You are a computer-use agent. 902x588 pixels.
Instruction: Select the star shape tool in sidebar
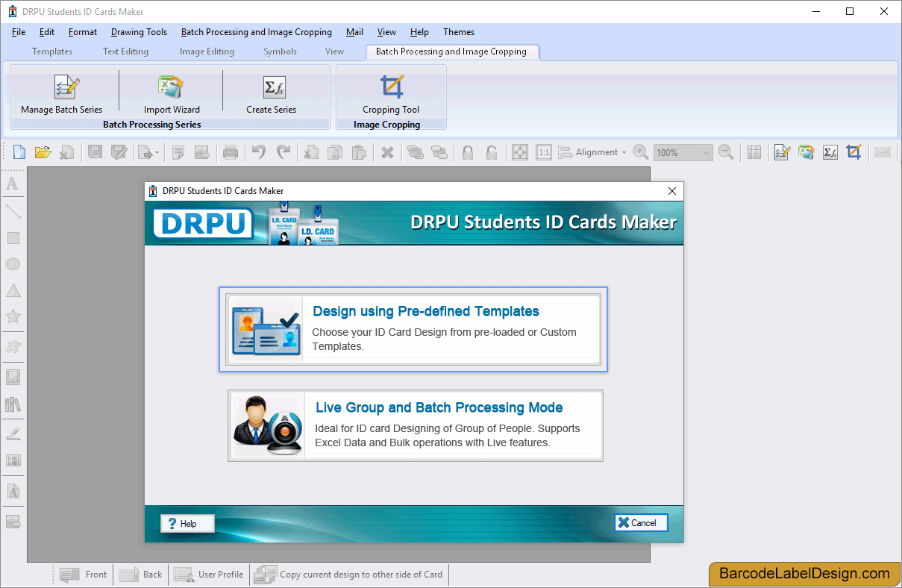[x=13, y=316]
